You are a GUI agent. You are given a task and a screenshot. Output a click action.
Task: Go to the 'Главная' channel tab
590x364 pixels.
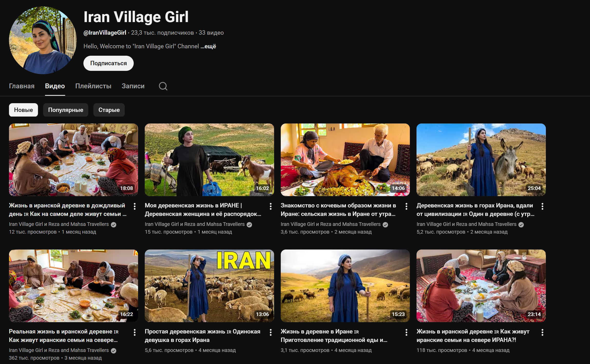point(22,86)
